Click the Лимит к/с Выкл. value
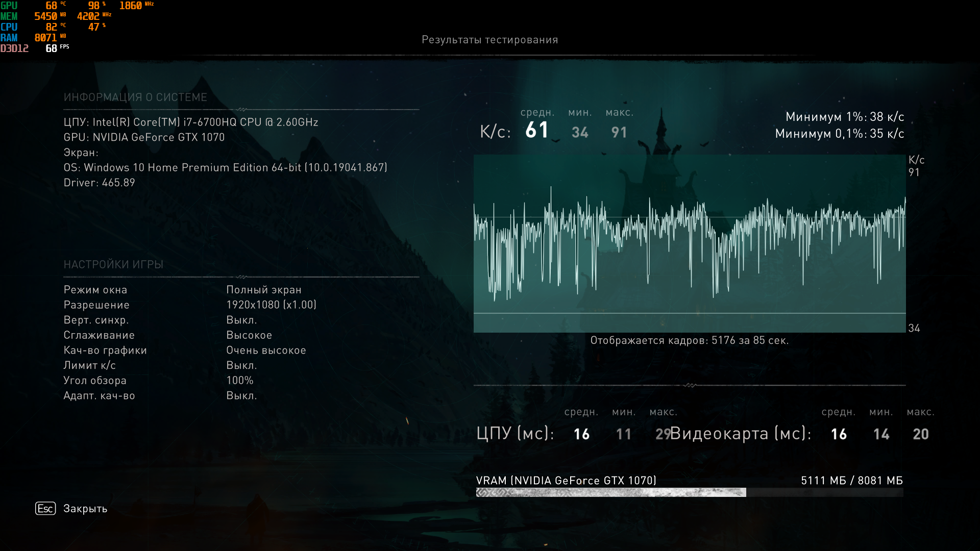980x551 pixels. (241, 365)
